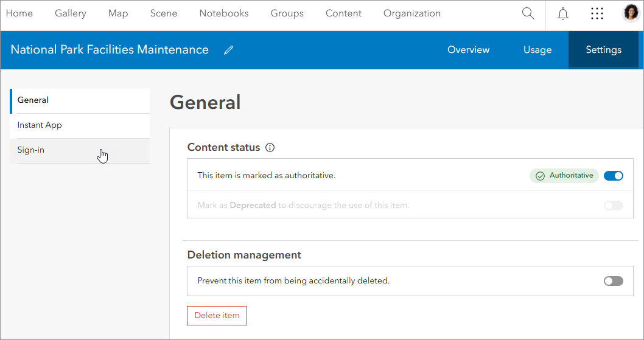Open the notifications bell
The height and width of the screenshot is (340, 644).
(563, 13)
